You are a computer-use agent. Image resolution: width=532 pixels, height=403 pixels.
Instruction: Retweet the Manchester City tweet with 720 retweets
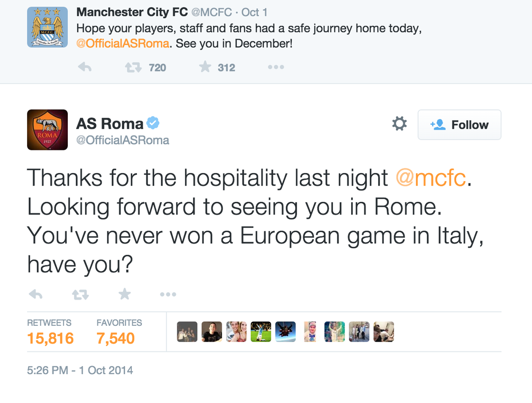(x=132, y=67)
